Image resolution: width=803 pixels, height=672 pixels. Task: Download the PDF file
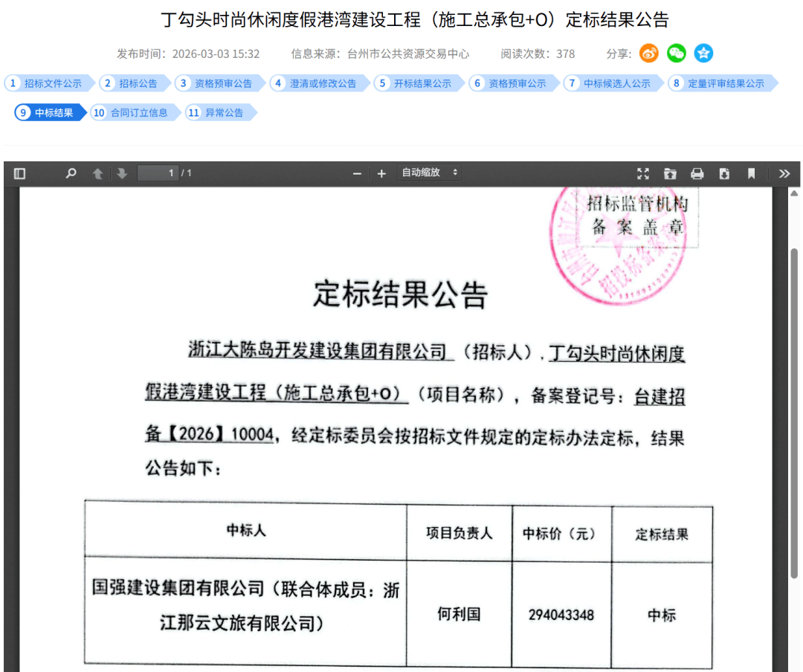[724, 174]
